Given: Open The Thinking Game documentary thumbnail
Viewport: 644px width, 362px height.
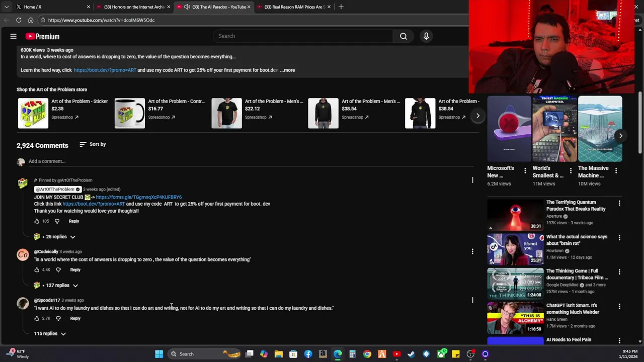Looking at the screenshot, I should point(515,284).
